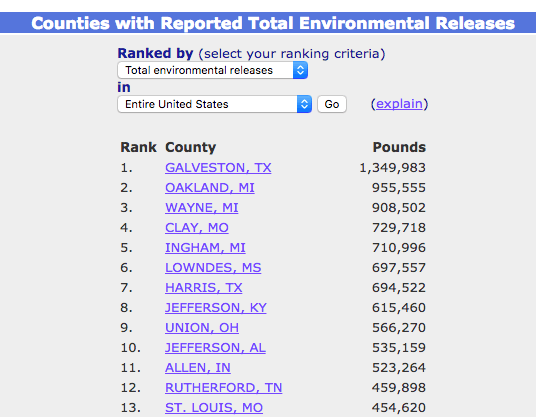The image size is (536, 417).
Task: Open the explain link
Action: (399, 104)
